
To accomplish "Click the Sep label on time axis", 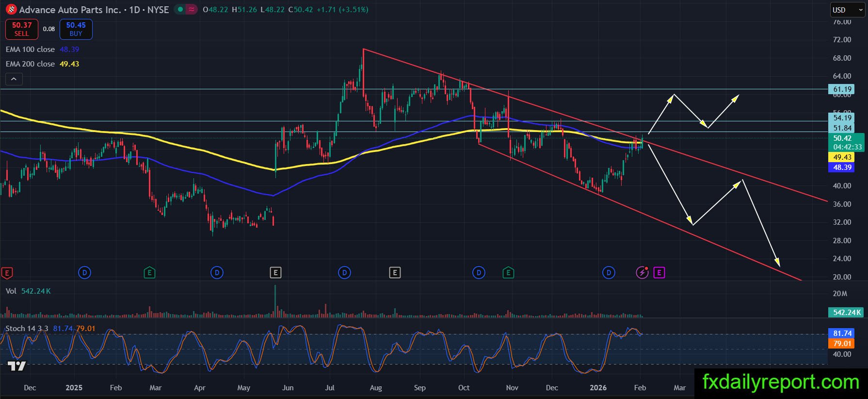I will (419, 388).
